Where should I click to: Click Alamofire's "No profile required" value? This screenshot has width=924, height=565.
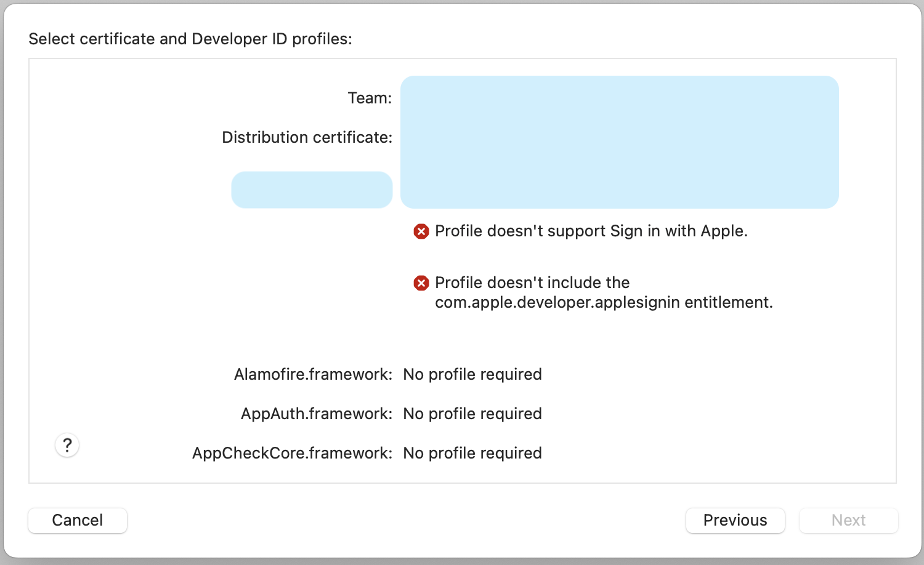click(472, 374)
